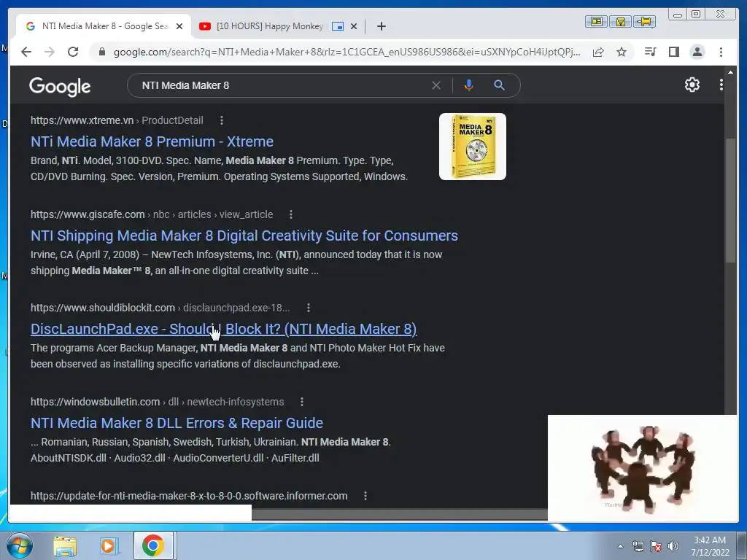This screenshot has width=747, height=560.
Task: Open the NTI Shipping Media Maker 8 giscafe result
Action: [244, 236]
